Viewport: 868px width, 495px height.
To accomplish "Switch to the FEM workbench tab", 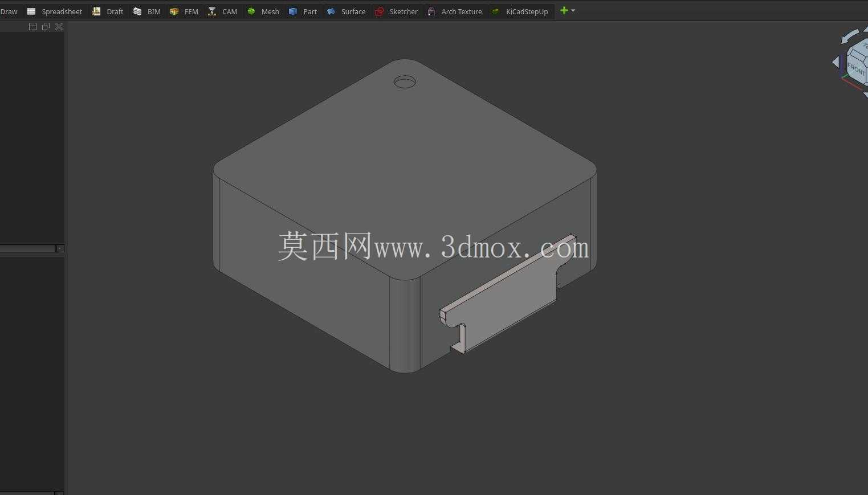I will tap(184, 11).
